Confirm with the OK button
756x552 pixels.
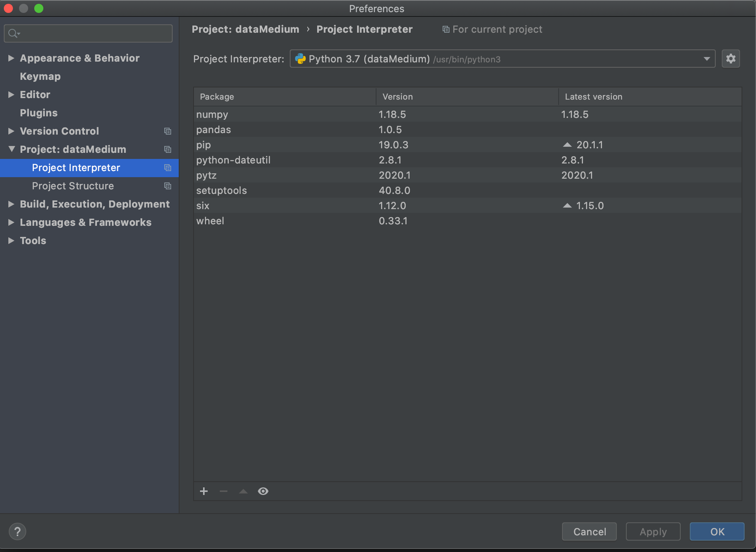point(717,531)
